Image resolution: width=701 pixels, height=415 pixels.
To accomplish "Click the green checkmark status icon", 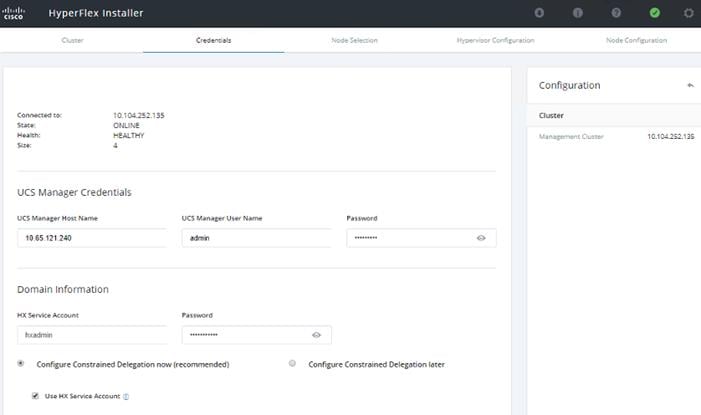I will click(655, 13).
